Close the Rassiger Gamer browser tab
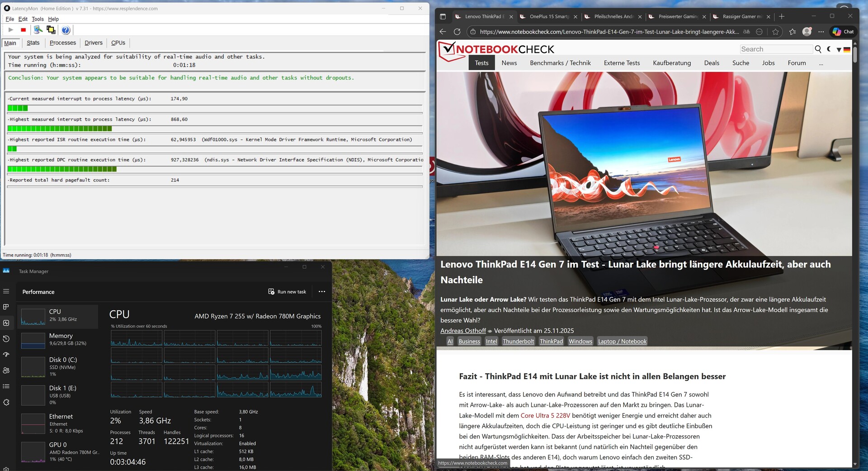868x471 pixels. pyautogui.click(x=769, y=17)
